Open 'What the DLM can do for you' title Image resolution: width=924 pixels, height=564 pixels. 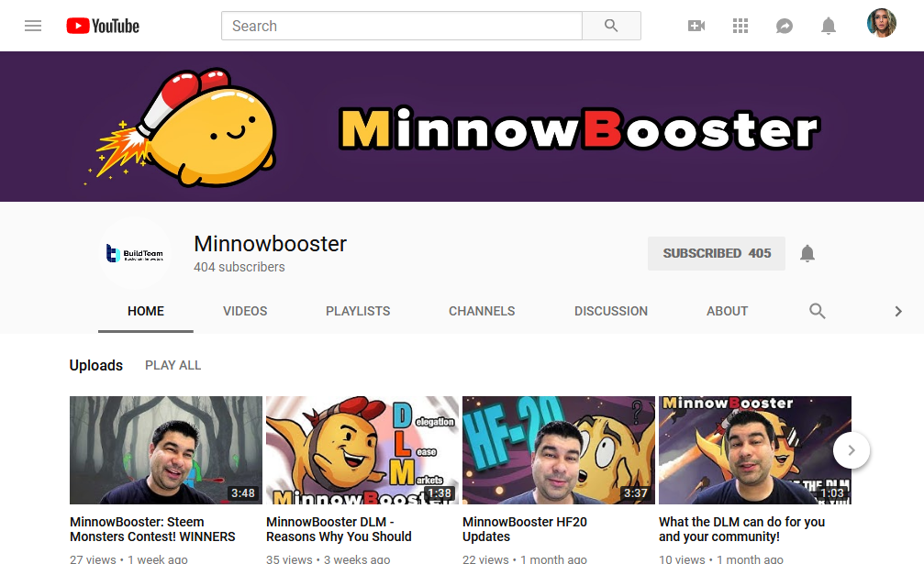742,529
